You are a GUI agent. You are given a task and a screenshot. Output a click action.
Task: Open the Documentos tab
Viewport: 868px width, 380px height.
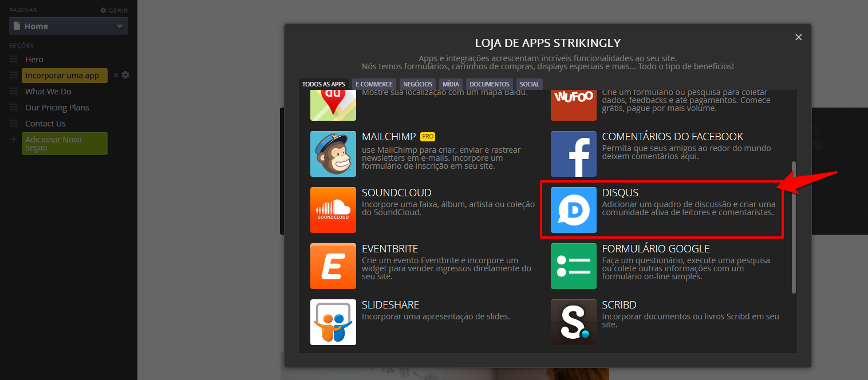[x=490, y=84]
